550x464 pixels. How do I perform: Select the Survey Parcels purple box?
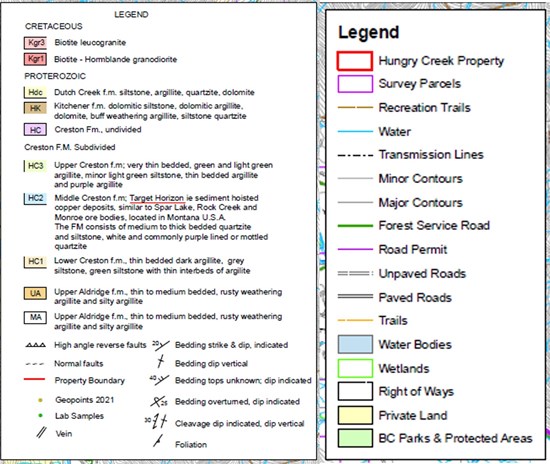coord(355,84)
